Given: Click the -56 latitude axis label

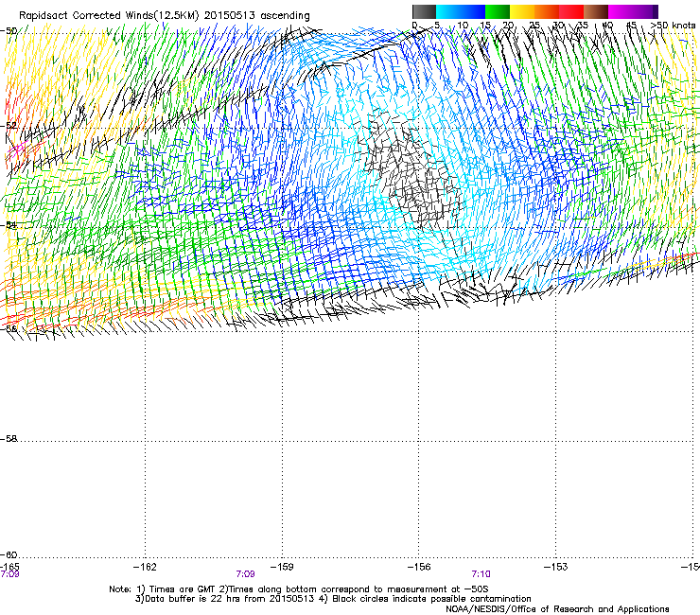Looking at the screenshot, I should click(x=9, y=328).
